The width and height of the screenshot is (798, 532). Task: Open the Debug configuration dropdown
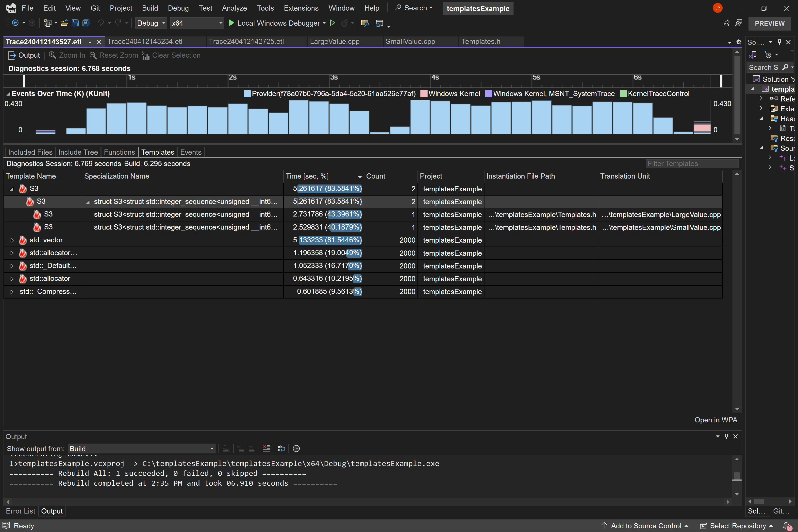click(151, 23)
